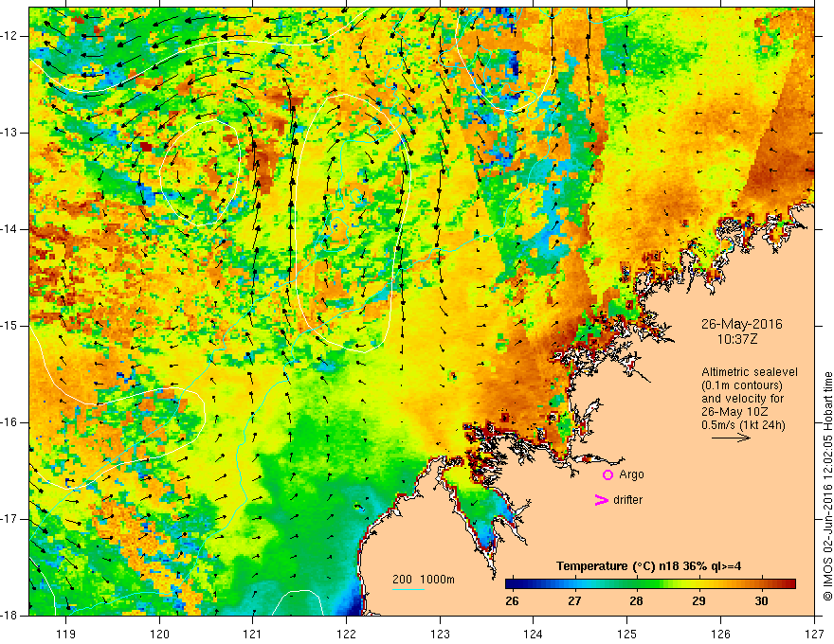This screenshot has height=644, width=834.
Task: Click the '10:37Z' time text
Action: coord(736,339)
